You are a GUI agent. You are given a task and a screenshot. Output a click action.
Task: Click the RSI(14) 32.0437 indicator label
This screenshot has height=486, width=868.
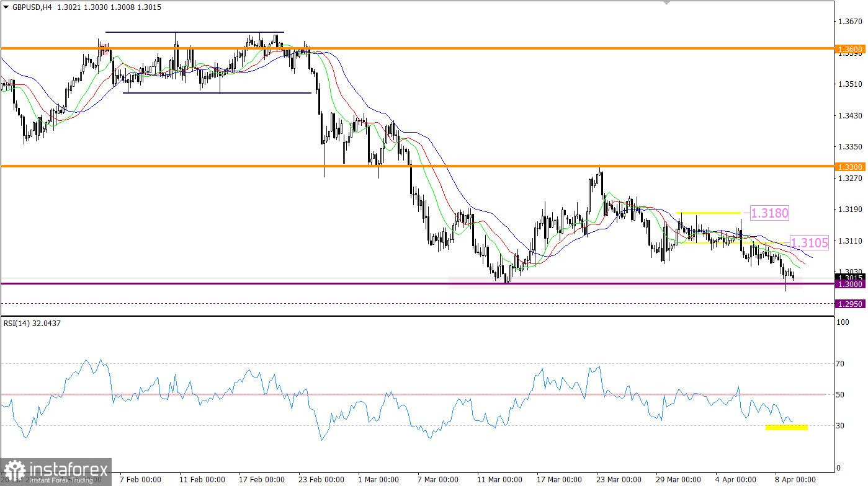pos(31,323)
